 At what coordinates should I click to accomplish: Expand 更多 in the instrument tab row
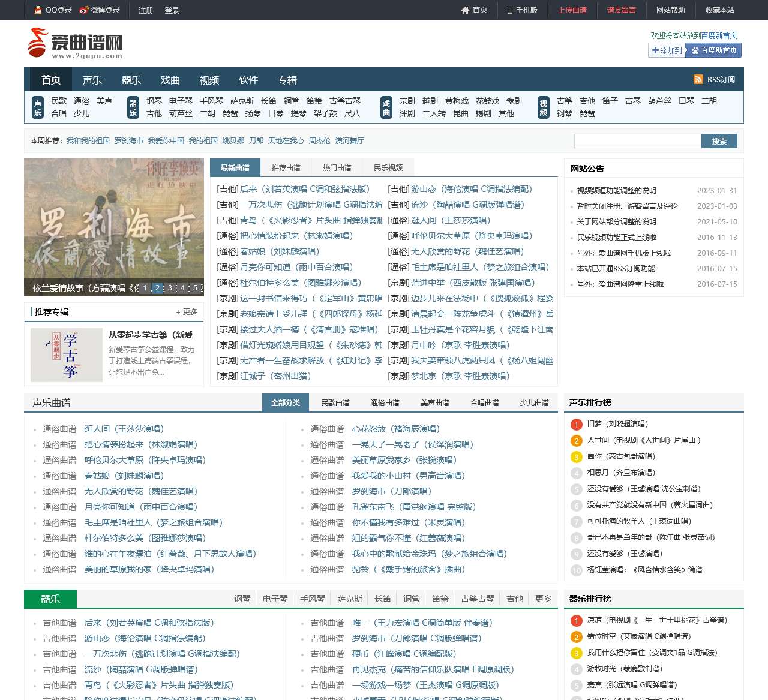543,598
